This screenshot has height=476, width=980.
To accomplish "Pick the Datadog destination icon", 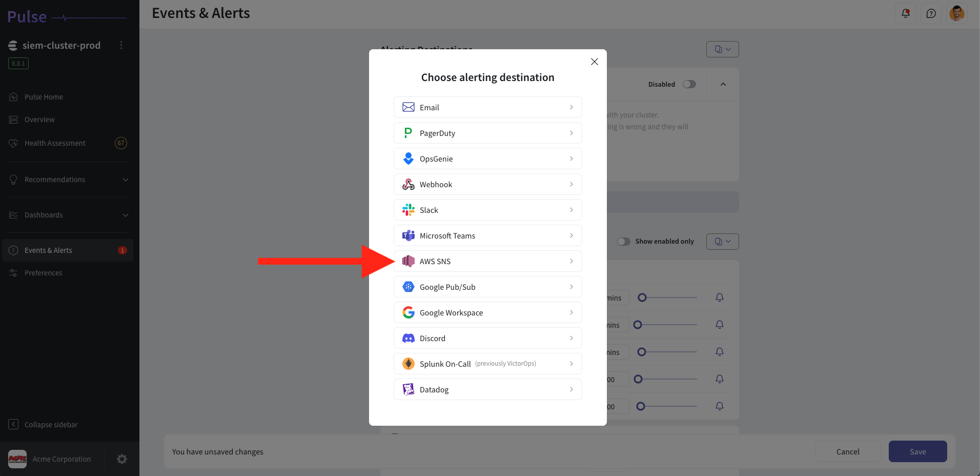I will (x=408, y=389).
